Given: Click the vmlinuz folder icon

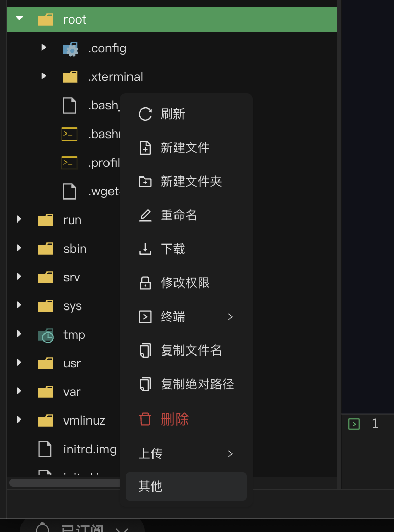Looking at the screenshot, I should click(x=46, y=420).
